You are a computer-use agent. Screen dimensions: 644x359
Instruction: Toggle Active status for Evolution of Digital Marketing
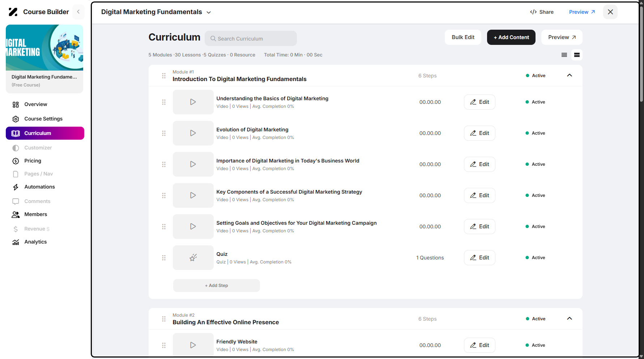tap(535, 133)
